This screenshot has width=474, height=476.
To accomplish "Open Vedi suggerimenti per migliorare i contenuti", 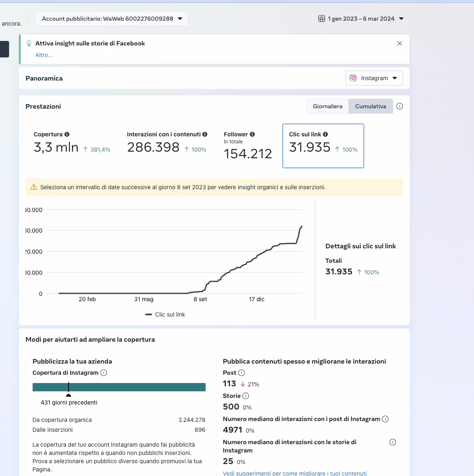I will point(295,473).
